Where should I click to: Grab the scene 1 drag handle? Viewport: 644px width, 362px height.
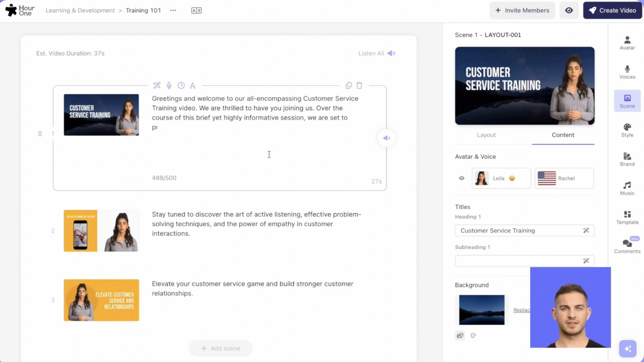[40, 134]
